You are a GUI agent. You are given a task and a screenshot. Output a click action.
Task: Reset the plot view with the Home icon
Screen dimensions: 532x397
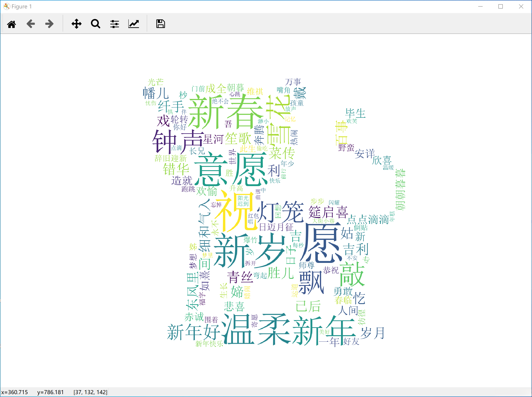(x=12, y=24)
